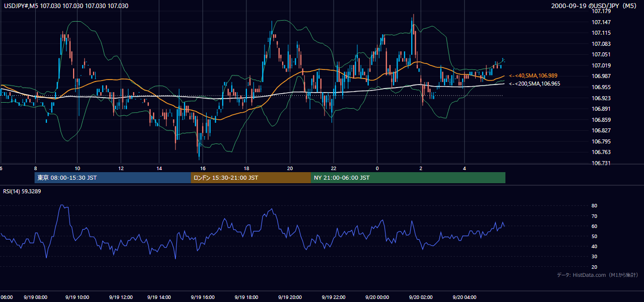Click price axis value 107.147

(602, 22)
